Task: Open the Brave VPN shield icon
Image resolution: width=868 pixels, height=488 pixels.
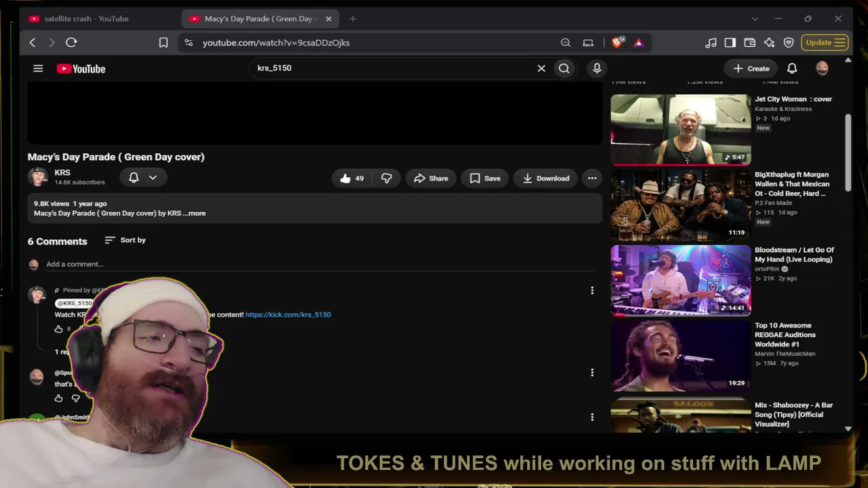Action: click(789, 43)
